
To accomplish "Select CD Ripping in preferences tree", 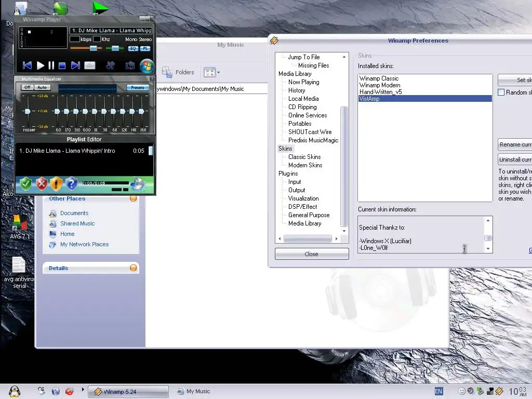I will 302,107.
